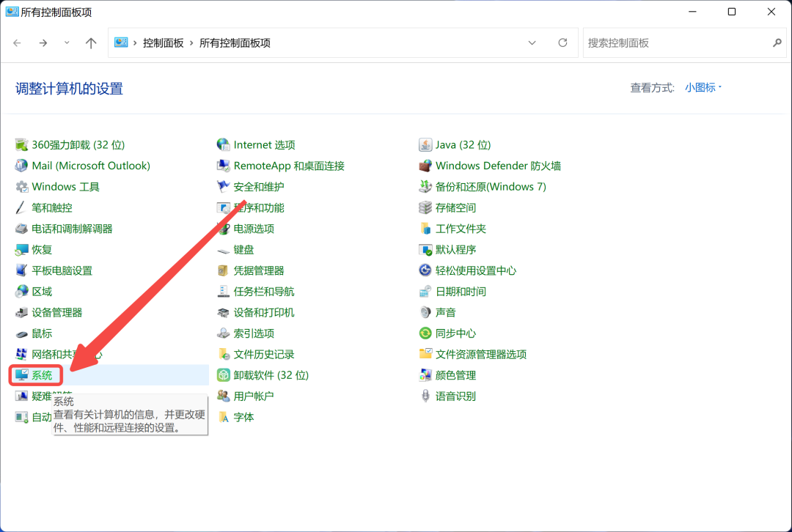This screenshot has height=532, width=792.
Task: Select 控制面板 in the address breadcrumb
Action: pos(163,43)
